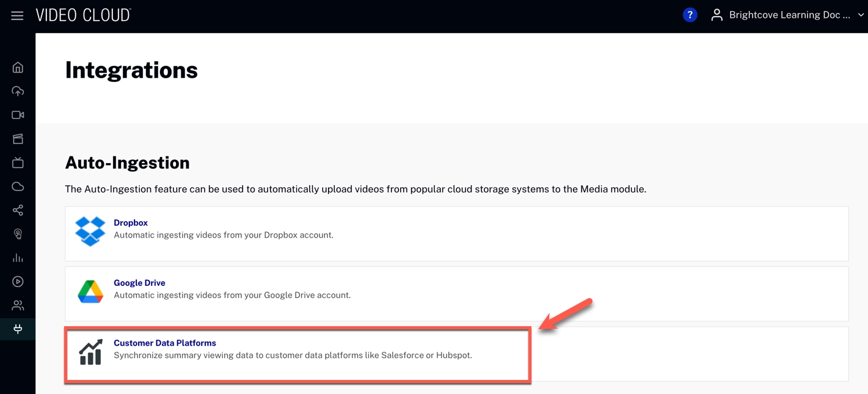Open the Home module from the sidebar

tap(17, 67)
